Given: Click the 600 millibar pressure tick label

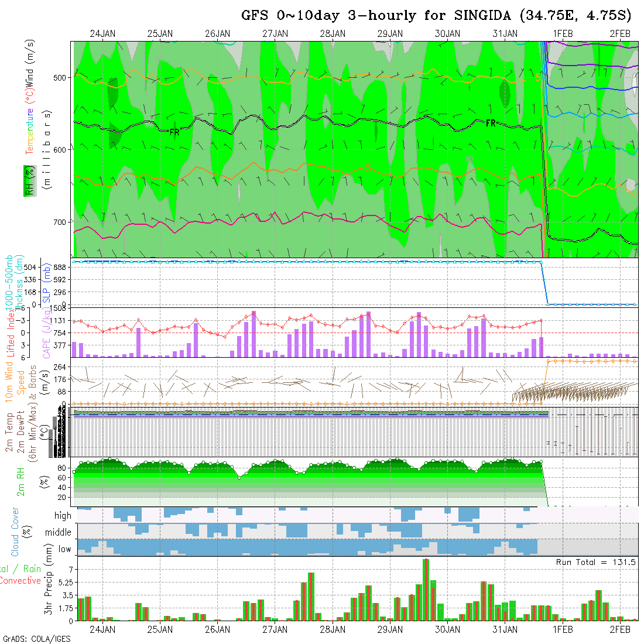Looking at the screenshot, I should click(x=59, y=150).
